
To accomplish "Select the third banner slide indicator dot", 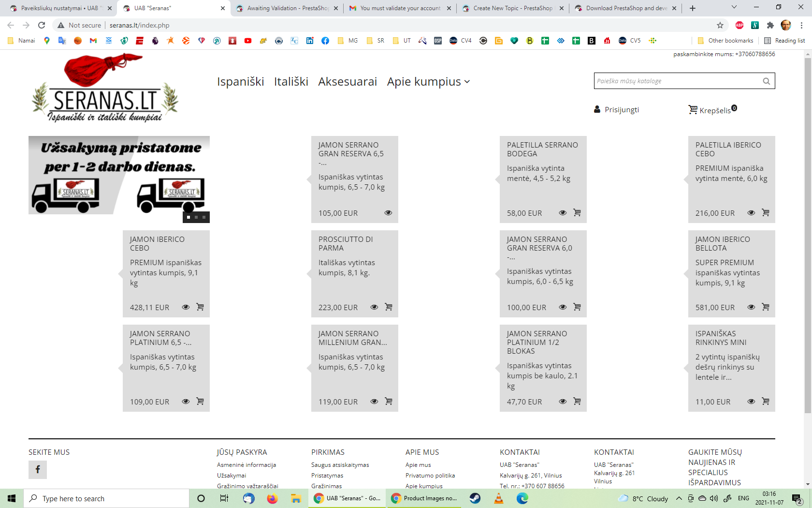I will [204, 217].
